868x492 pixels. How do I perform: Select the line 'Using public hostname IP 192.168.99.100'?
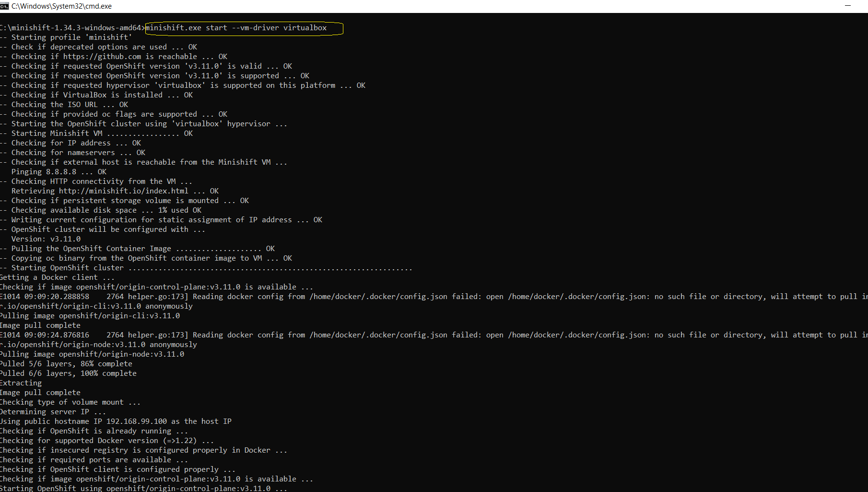click(x=116, y=421)
